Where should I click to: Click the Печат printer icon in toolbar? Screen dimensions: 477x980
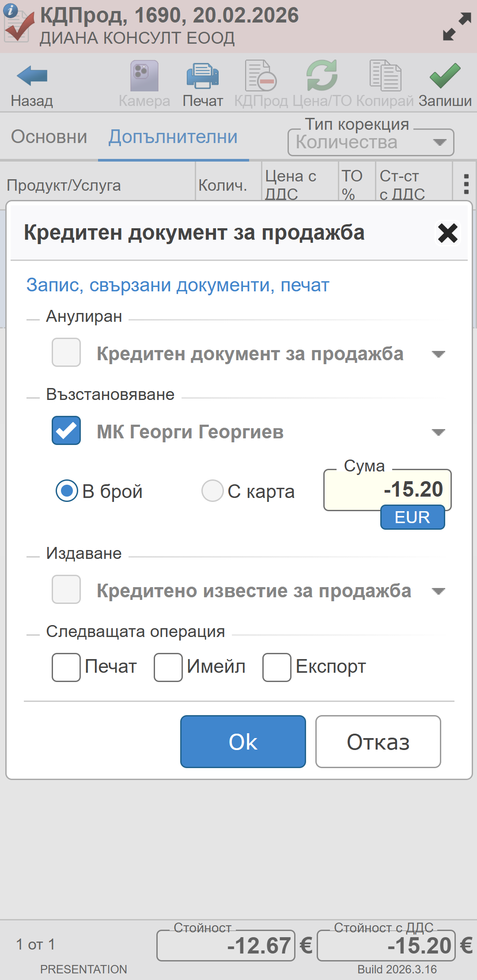tap(203, 76)
